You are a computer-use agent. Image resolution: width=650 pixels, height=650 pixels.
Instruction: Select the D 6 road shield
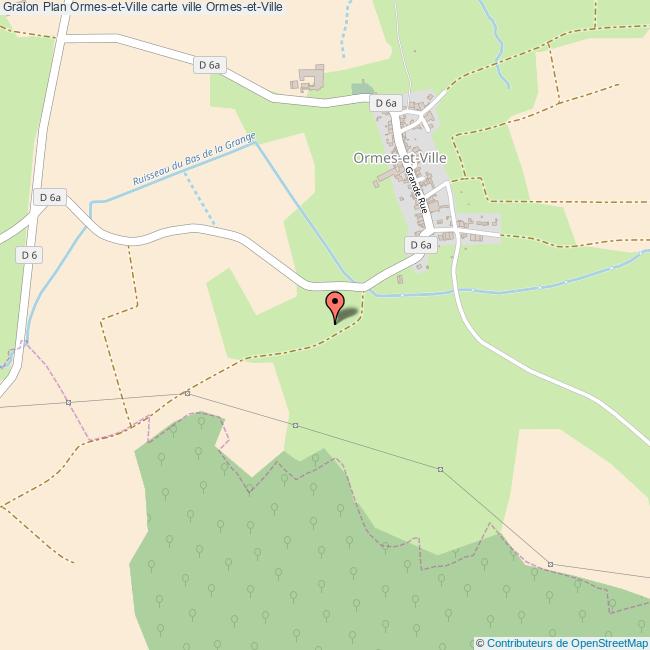29,255
